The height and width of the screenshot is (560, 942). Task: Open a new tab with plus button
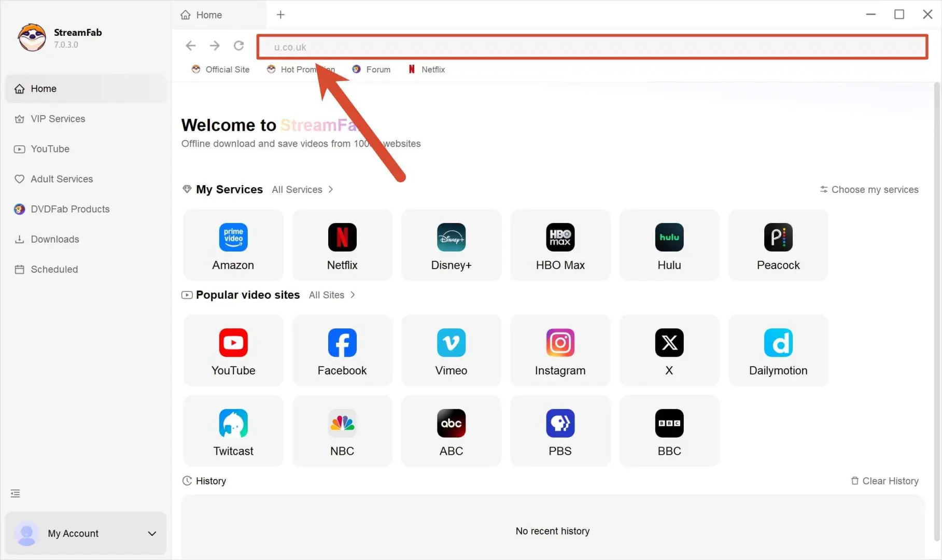[280, 15]
